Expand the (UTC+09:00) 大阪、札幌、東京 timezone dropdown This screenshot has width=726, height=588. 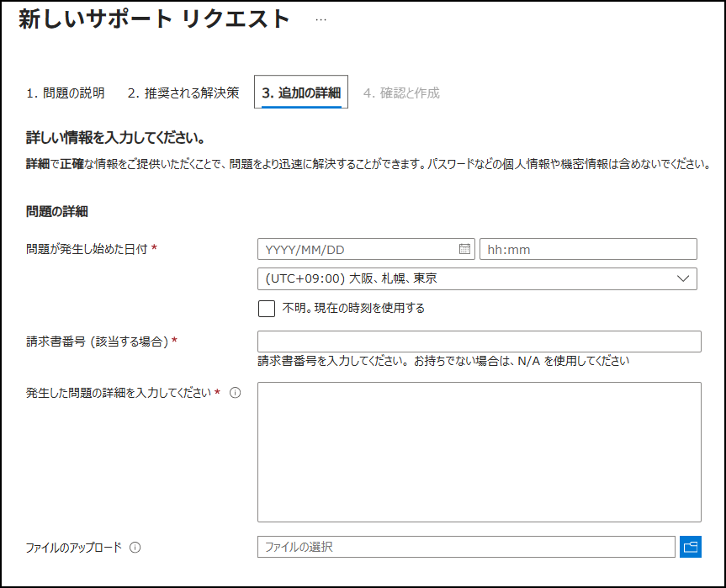click(x=477, y=278)
